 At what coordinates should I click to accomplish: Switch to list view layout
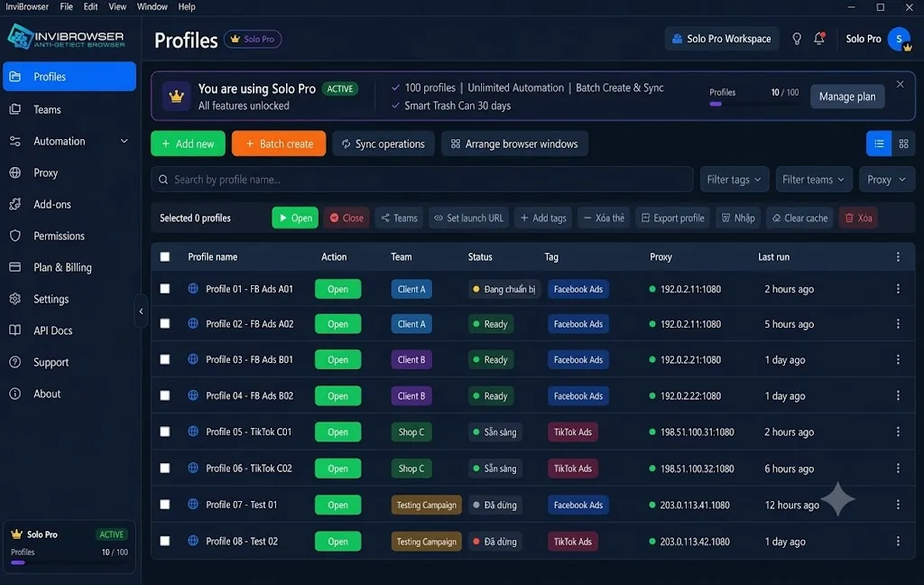[x=879, y=144]
